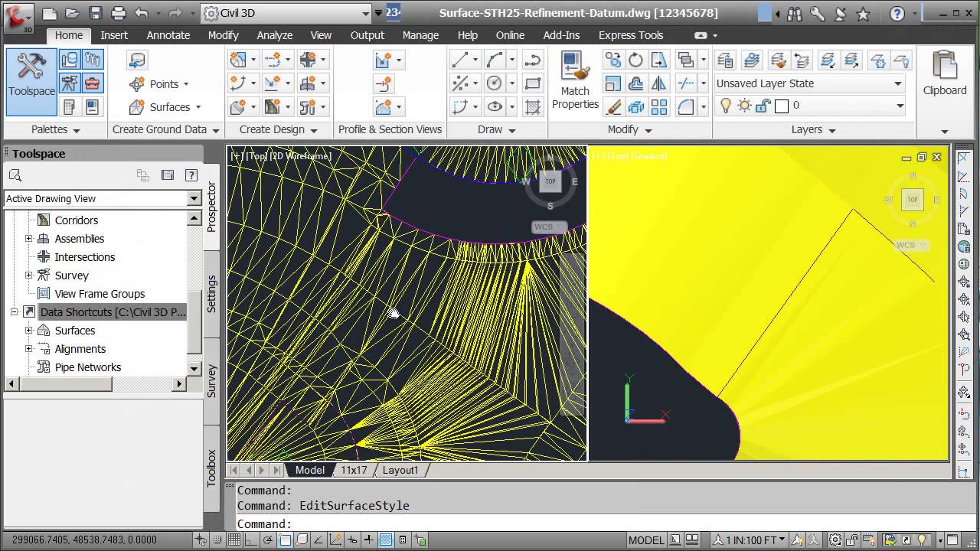Image resolution: width=980 pixels, height=551 pixels.
Task: Open the Surfaces dropdown in Create Ground Data
Action: click(198, 107)
